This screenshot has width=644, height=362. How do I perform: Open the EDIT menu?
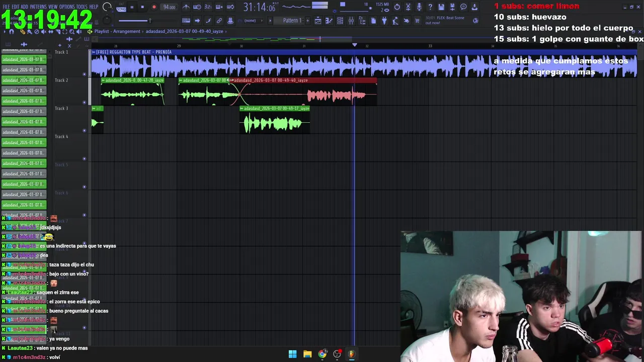[16, 7]
